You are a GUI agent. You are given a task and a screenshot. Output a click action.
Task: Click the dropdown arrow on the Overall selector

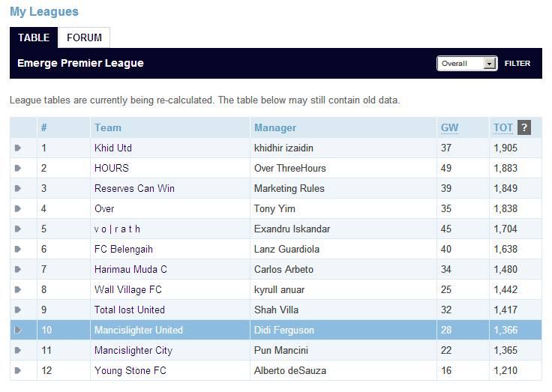click(490, 64)
